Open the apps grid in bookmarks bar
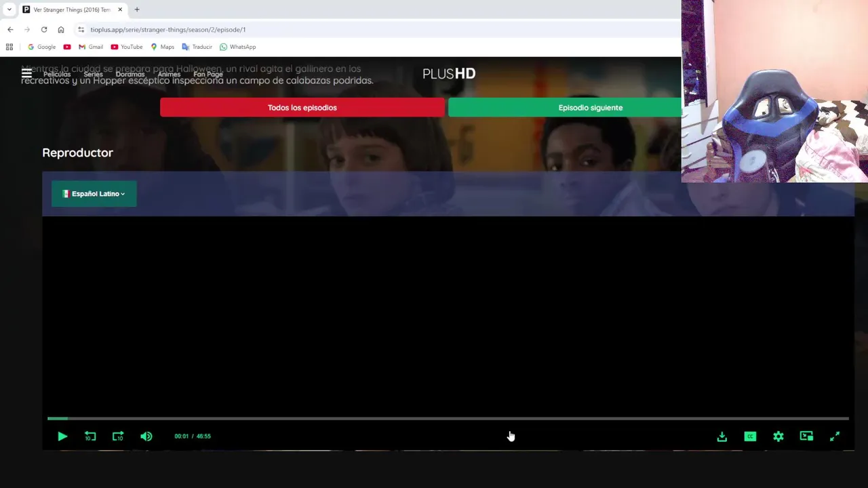The width and height of the screenshot is (868, 488). pyautogui.click(x=9, y=47)
